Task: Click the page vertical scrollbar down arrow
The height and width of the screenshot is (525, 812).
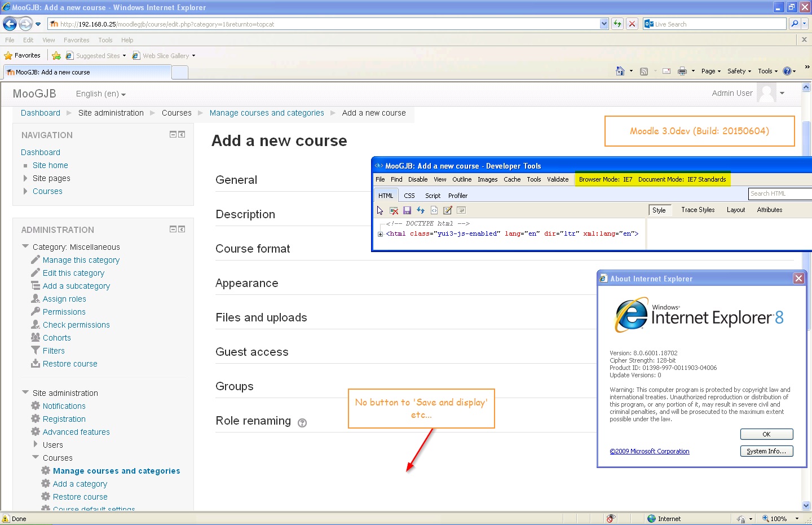Action: 806,506
